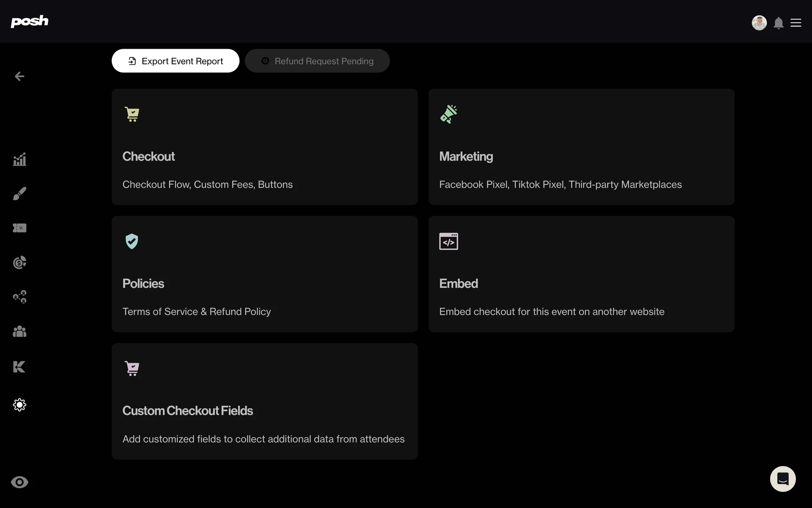Open the Checkout settings card
Image resolution: width=812 pixels, height=508 pixels.
[264, 147]
